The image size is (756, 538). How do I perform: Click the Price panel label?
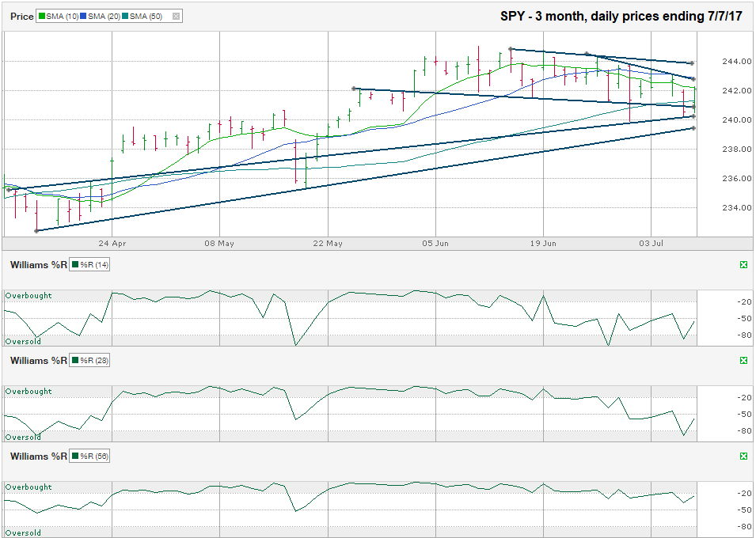pos(22,17)
